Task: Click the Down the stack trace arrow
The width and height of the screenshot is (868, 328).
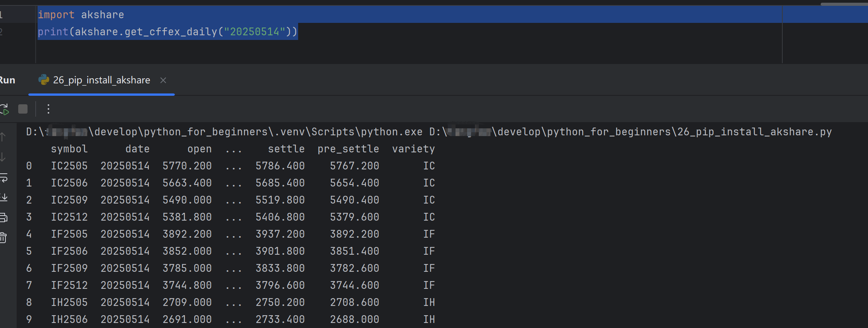Action: [3, 157]
